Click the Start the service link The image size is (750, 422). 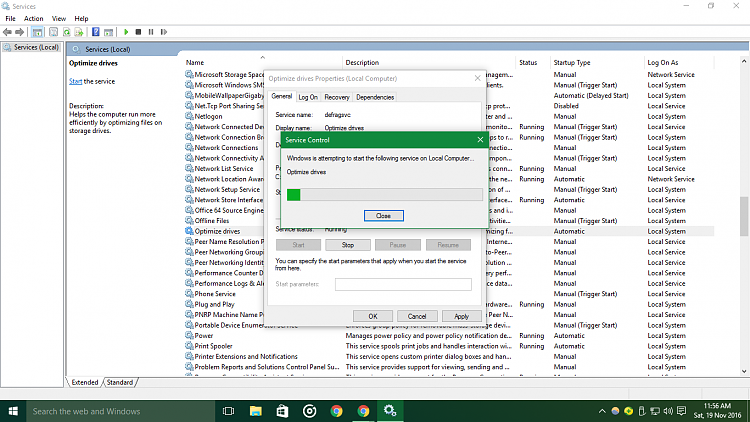pyautogui.click(x=75, y=81)
